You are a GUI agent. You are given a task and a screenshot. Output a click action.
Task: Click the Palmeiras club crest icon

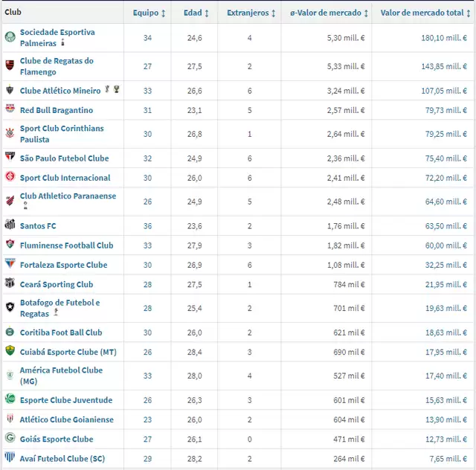tap(10, 38)
